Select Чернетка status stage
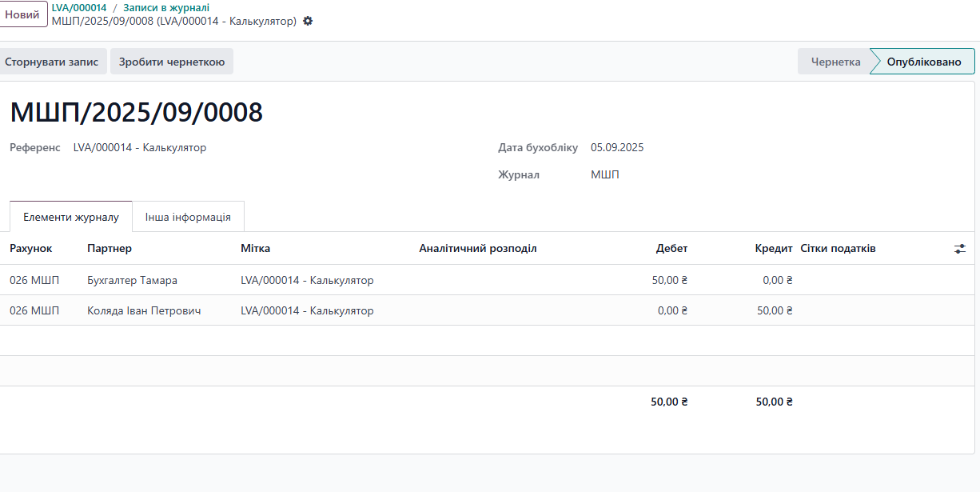The image size is (980, 492). pos(835,62)
